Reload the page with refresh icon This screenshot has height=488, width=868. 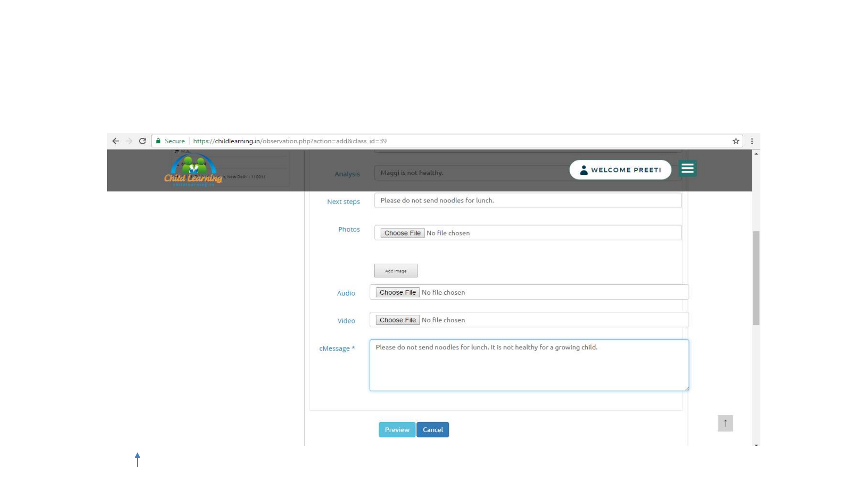point(142,141)
